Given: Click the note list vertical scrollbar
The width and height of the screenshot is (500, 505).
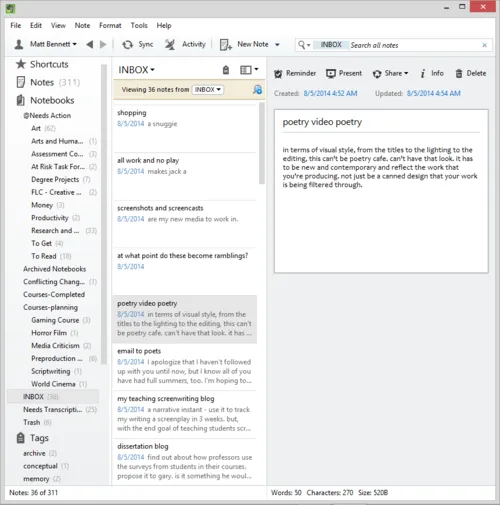Looking at the screenshot, I should [262, 143].
